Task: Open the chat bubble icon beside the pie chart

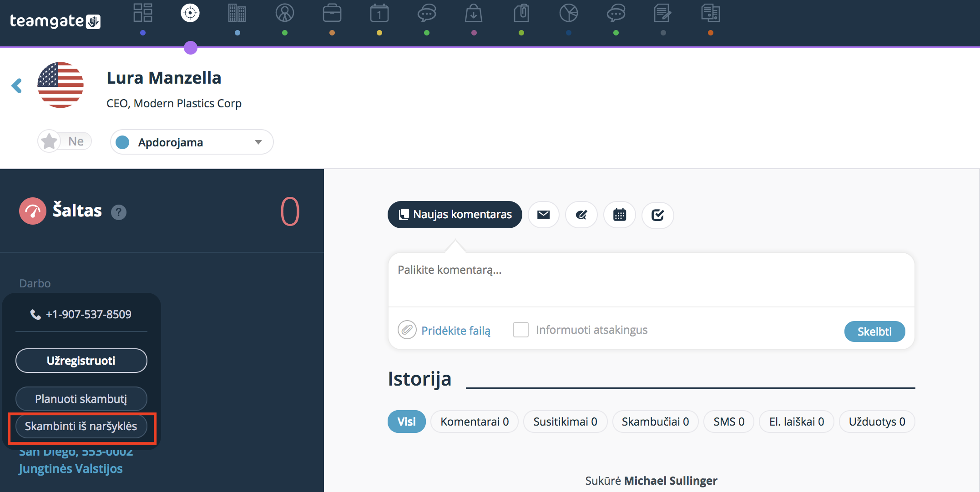Action: pyautogui.click(x=616, y=13)
